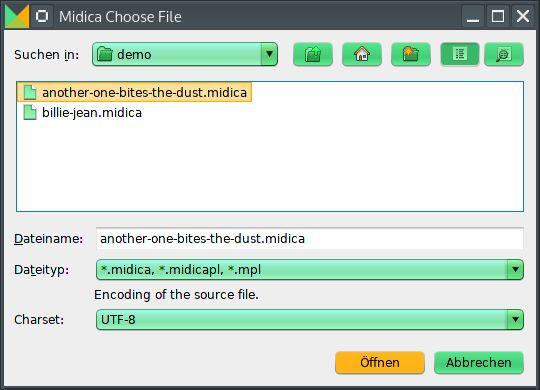Click the Öffnen button
The image size is (540, 390).
coord(380,362)
